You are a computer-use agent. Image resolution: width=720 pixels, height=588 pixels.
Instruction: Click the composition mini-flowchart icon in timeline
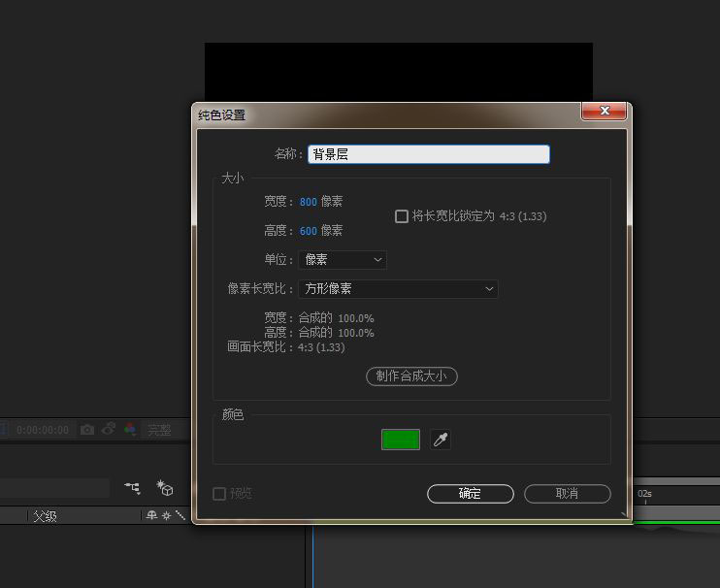click(x=132, y=487)
